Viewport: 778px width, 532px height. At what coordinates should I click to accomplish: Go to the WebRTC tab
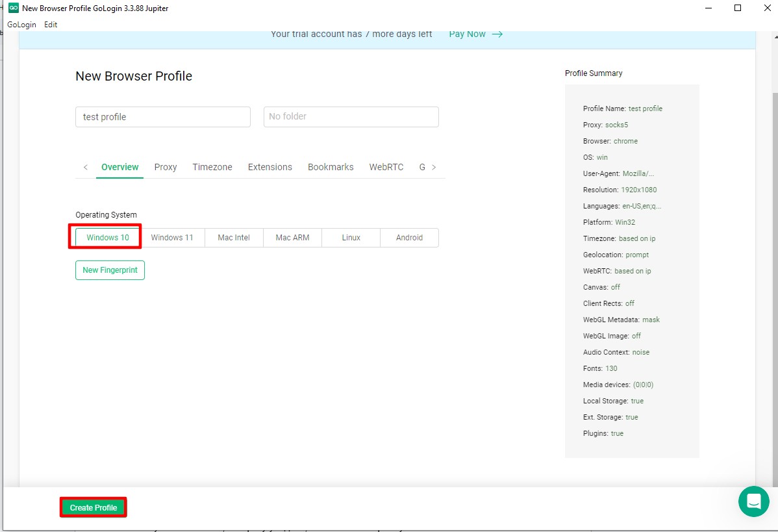click(386, 167)
